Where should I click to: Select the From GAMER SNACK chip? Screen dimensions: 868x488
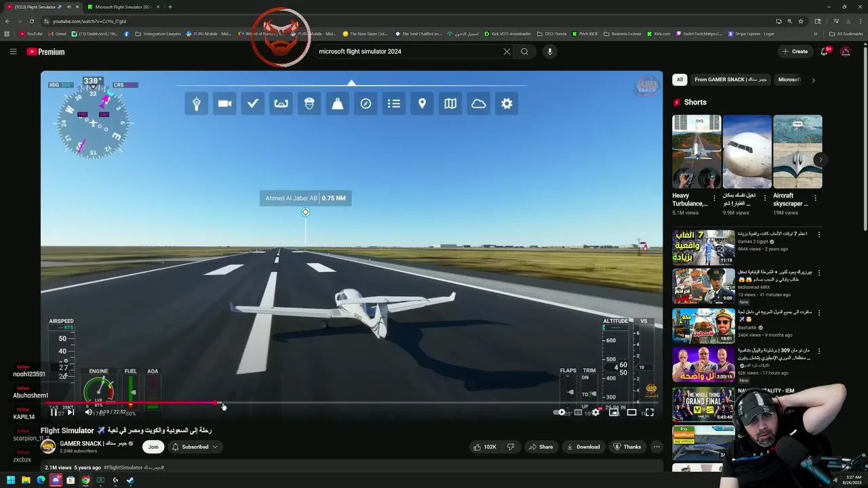click(x=730, y=79)
